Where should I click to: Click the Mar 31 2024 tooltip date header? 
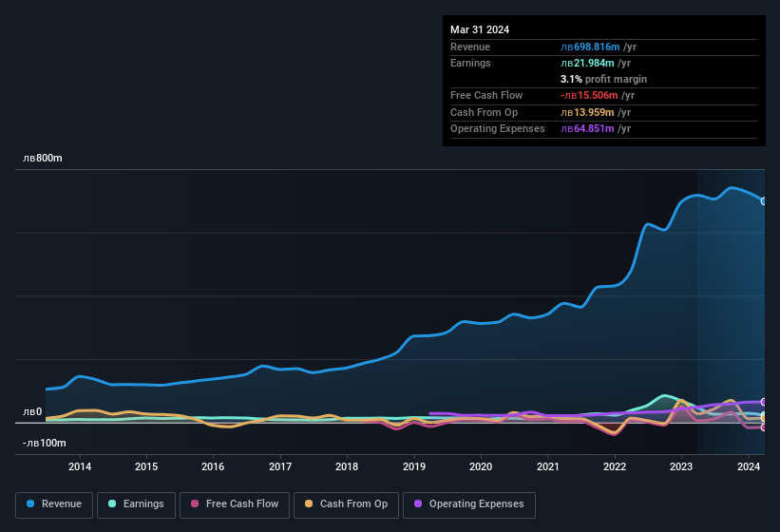pos(480,29)
